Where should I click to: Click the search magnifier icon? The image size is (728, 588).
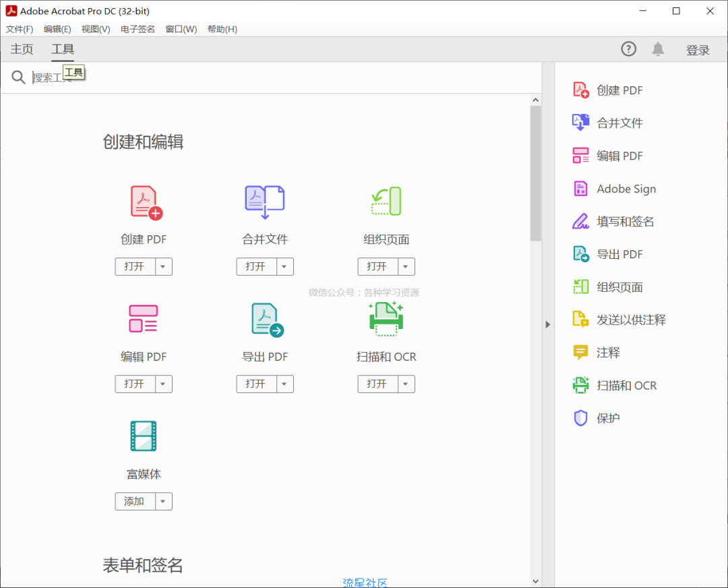click(x=18, y=77)
